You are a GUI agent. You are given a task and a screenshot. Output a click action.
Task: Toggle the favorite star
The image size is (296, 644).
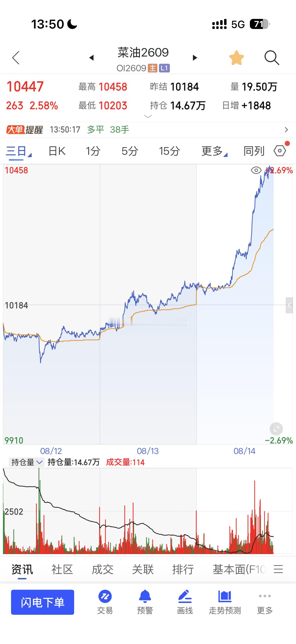pos(236,58)
